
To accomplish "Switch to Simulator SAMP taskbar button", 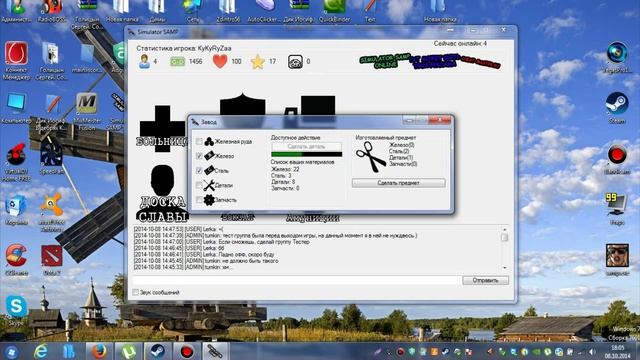I will 215,351.
